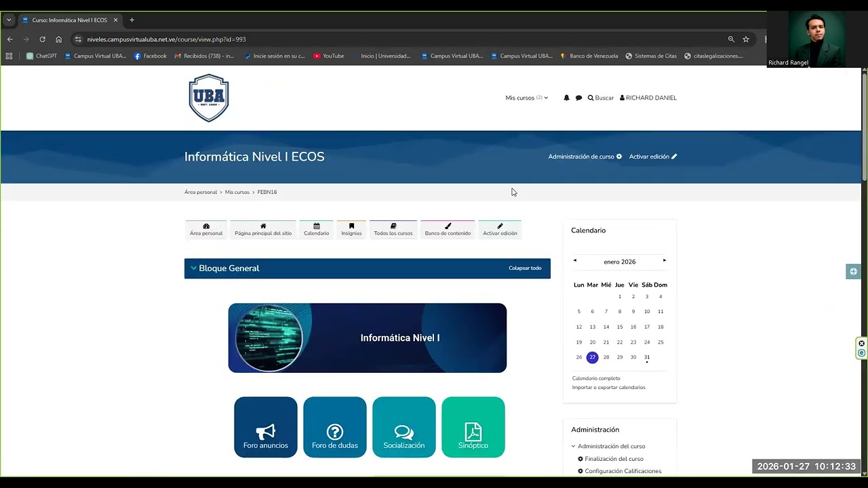The width and height of the screenshot is (868, 488).
Task: Open the Administración de curso gear menu
Action: tap(585, 157)
